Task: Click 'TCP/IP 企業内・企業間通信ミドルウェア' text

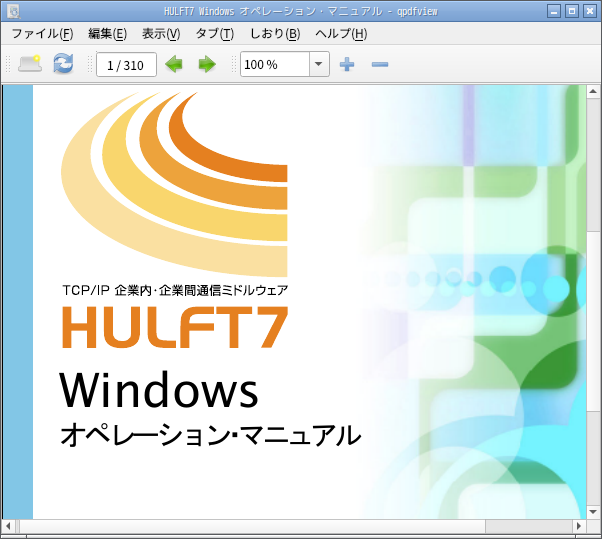Action: coord(175,290)
